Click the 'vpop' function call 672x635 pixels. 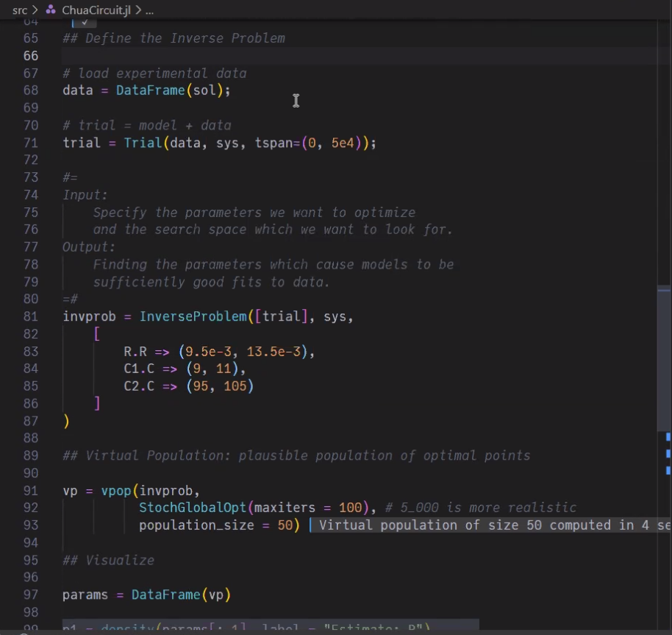(115, 491)
